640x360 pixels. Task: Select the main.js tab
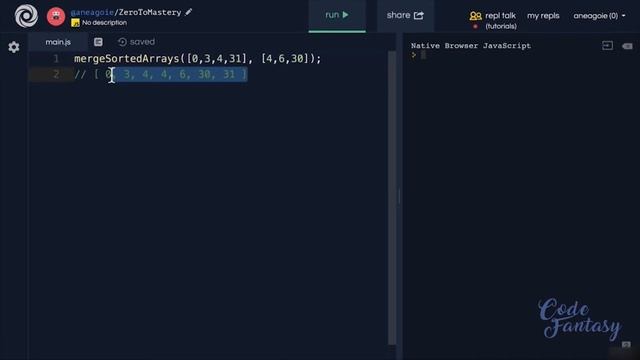(x=58, y=42)
